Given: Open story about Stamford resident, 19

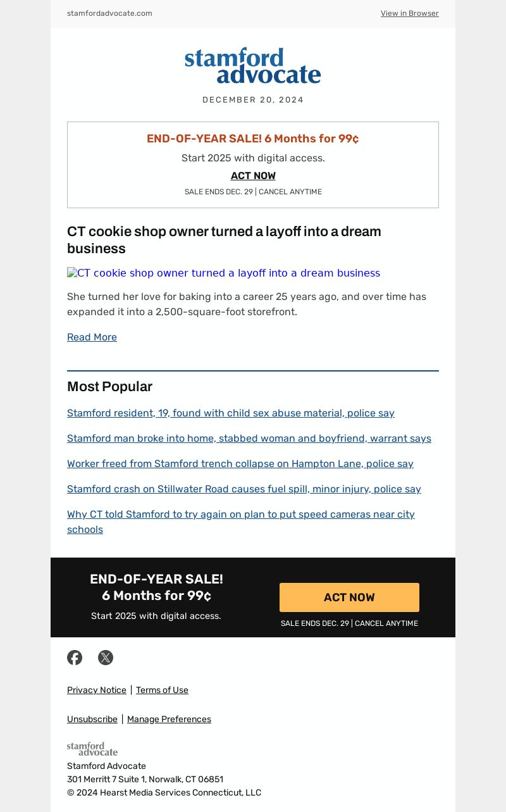Looking at the screenshot, I should [231, 413].
